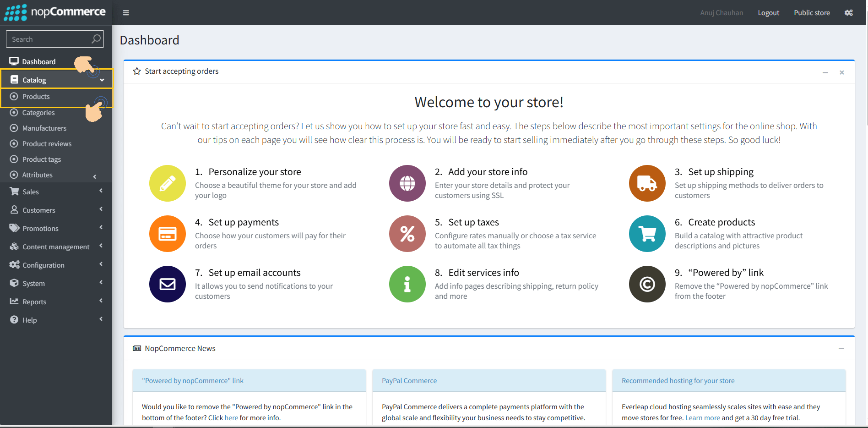Open the Public store link
This screenshot has width=868, height=428.
[812, 13]
